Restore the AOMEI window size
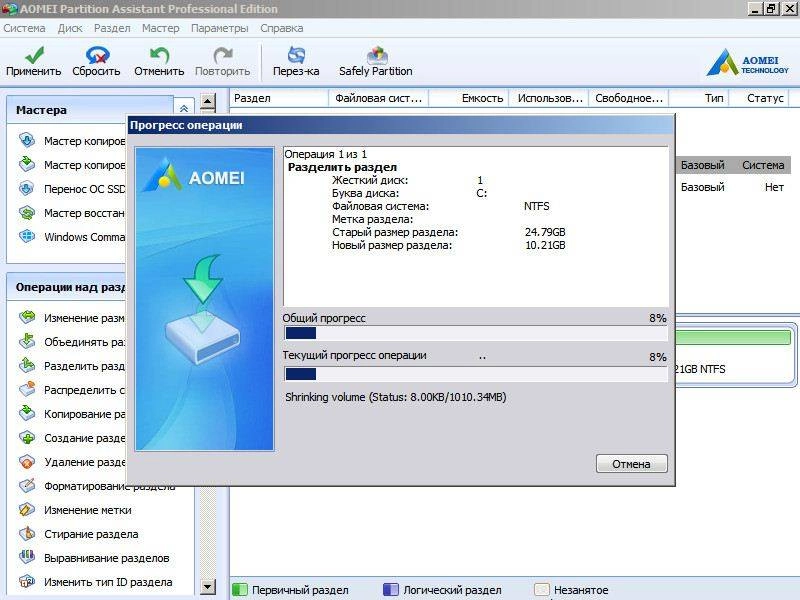This screenshot has height=600, width=800. (771, 9)
